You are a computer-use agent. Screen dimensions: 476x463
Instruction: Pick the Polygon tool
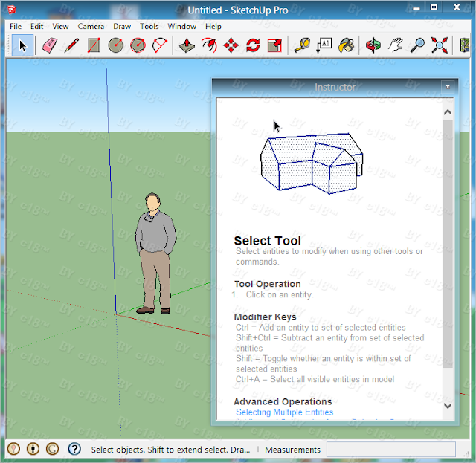138,45
